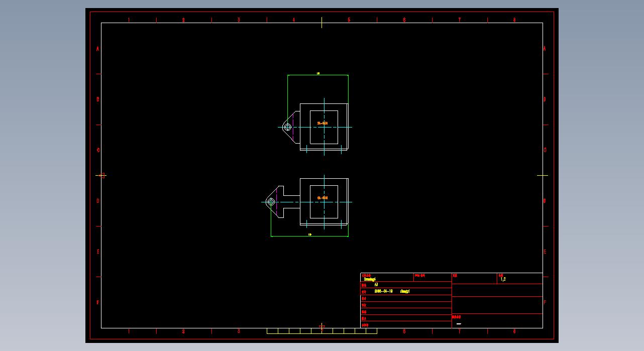The image size is (644, 351).
Task: Select zone letter F on the right border
Action: pos(545,302)
